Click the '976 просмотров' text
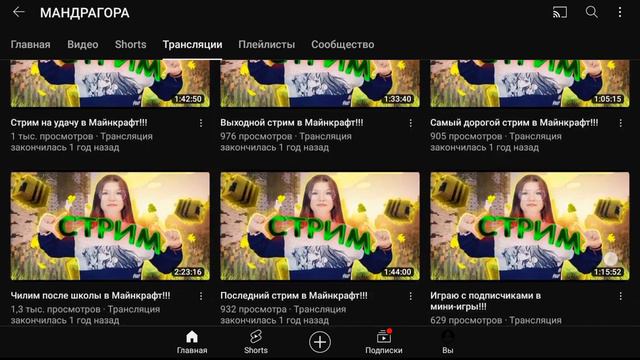 (256, 136)
